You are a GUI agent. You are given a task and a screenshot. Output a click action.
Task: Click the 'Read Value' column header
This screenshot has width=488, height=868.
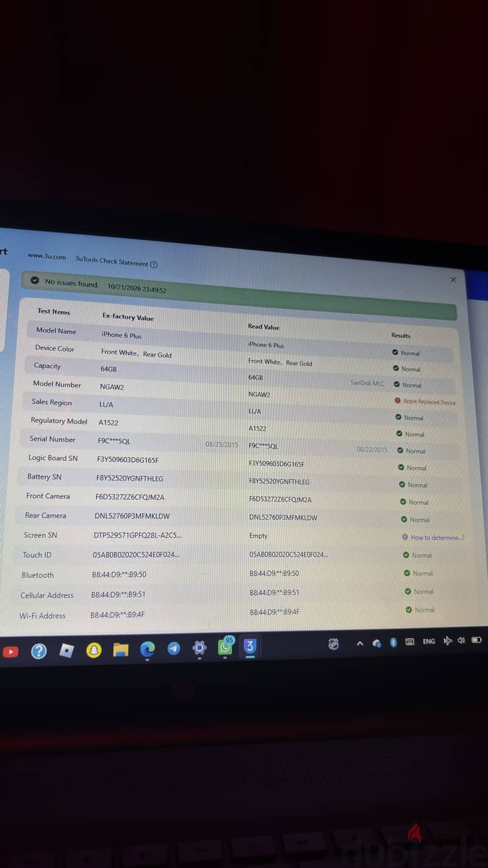pyautogui.click(x=264, y=327)
